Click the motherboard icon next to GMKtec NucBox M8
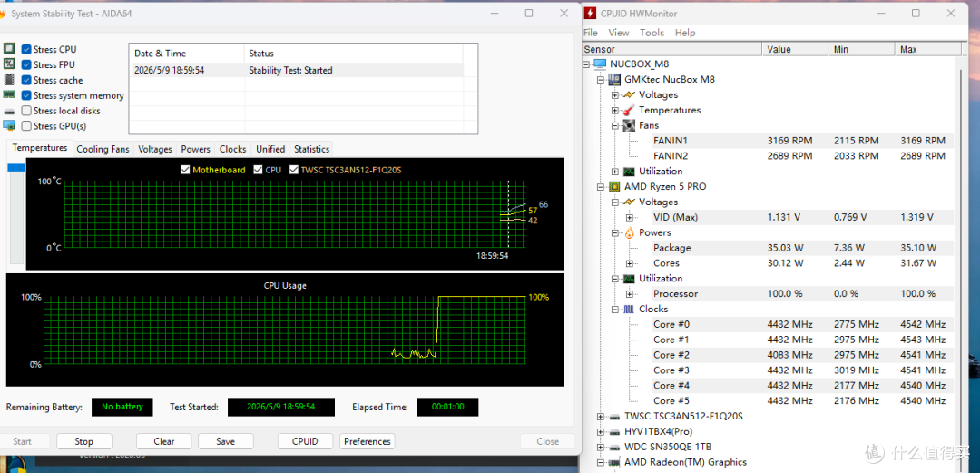The width and height of the screenshot is (980, 473). [x=615, y=80]
